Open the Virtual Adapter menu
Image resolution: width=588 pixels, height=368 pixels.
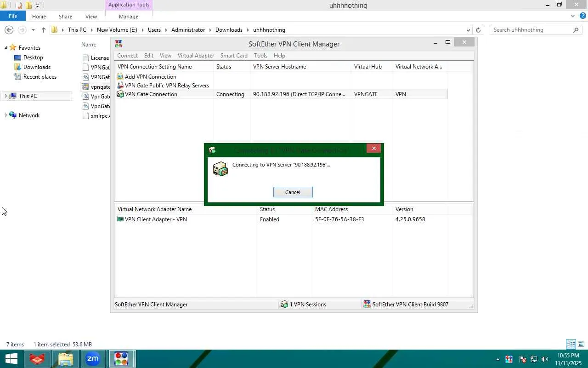(196, 56)
